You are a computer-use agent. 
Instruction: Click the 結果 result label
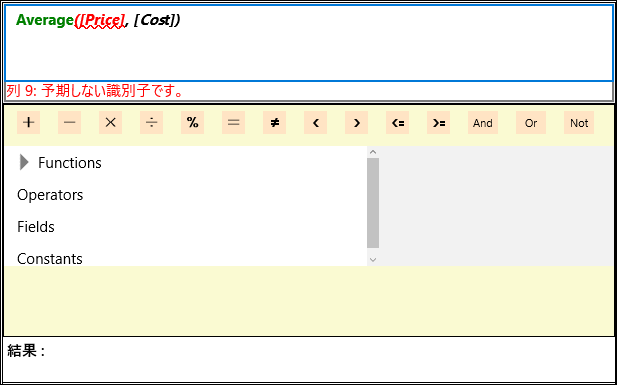pyautogui.click(x=26, y=350)
